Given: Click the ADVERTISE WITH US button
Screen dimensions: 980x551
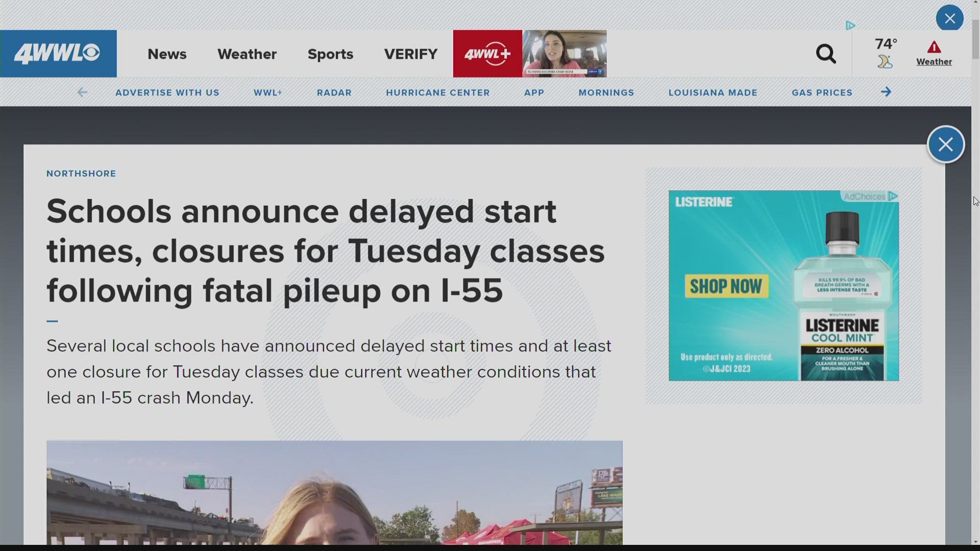Looking at the screenshot, I should point(167,92).
